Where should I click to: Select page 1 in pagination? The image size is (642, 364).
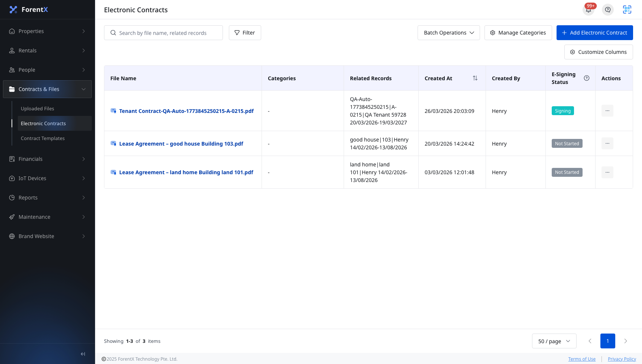(608, 341)
